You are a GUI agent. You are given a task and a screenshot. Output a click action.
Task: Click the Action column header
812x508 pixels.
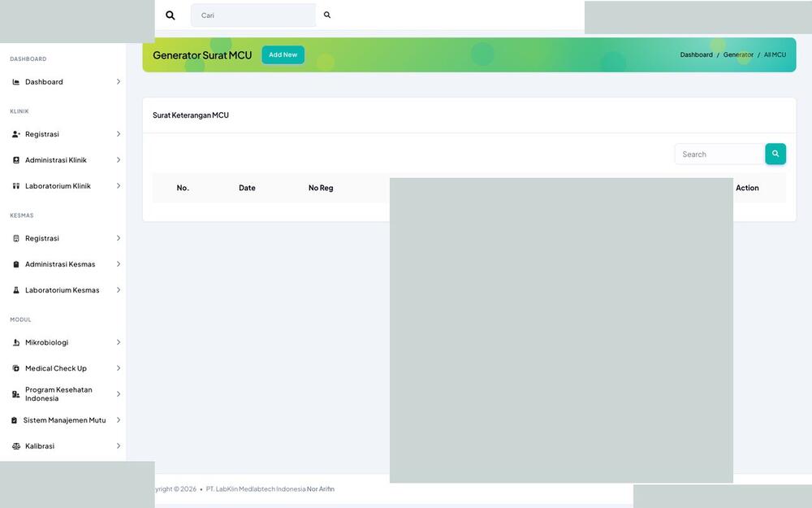coord(747,189)
